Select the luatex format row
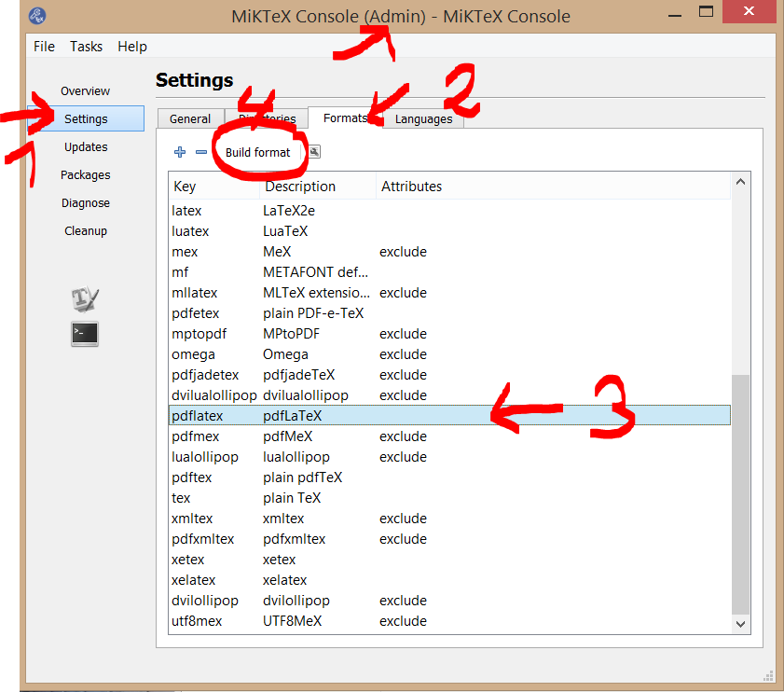 [x=449, y=231]
